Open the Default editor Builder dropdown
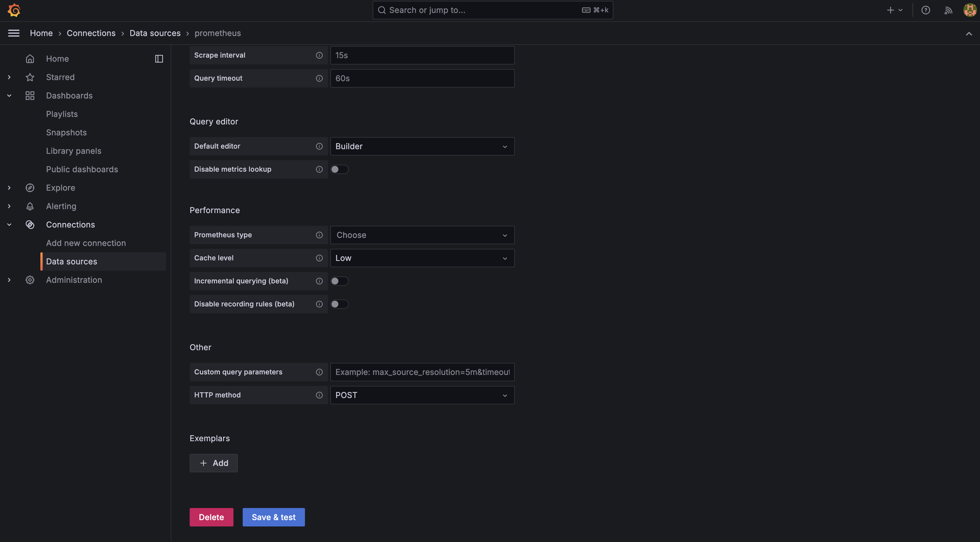Image resolution: width=980 pixels, height=542 pixels. (x=422, y=146)
